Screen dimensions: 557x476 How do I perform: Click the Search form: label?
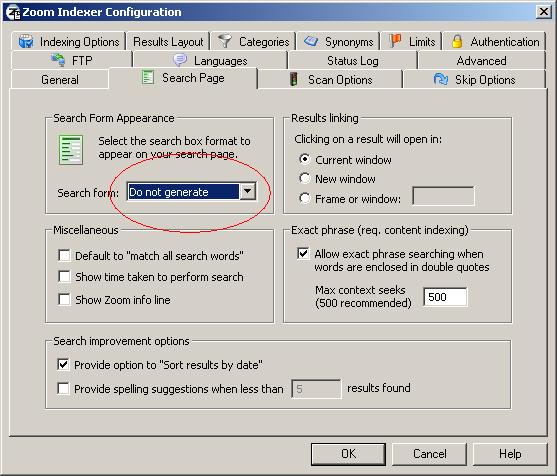pos(88,193)
